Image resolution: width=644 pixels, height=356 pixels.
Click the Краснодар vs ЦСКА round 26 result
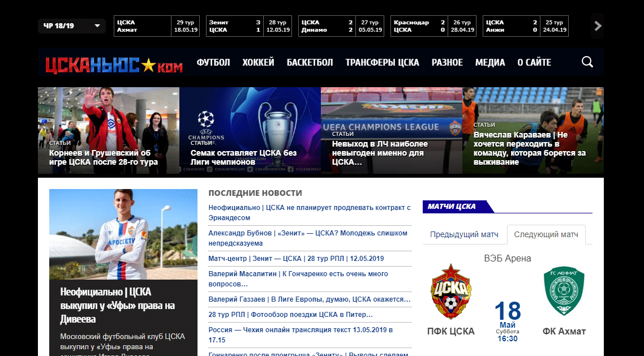(x=433, y=26)
